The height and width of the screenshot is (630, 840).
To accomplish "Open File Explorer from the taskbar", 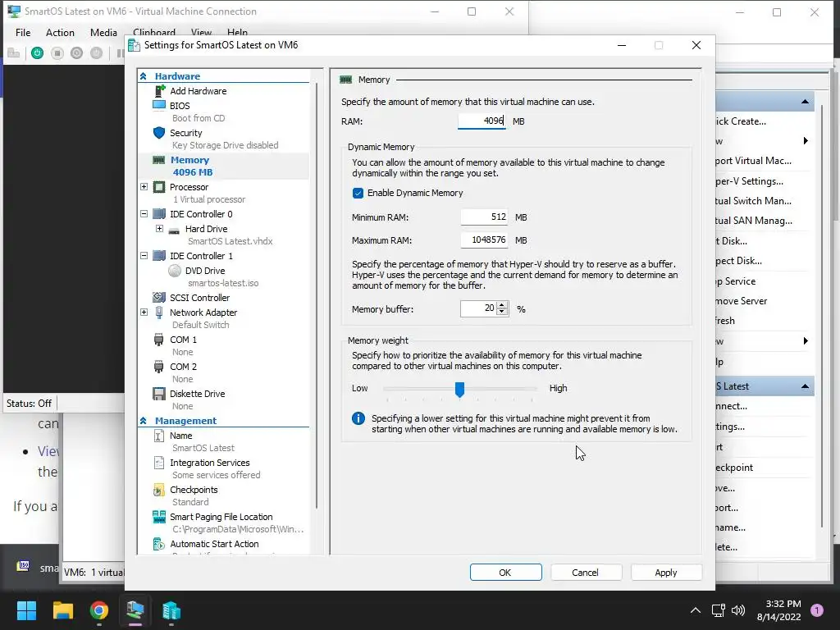I will click(62, 610).
